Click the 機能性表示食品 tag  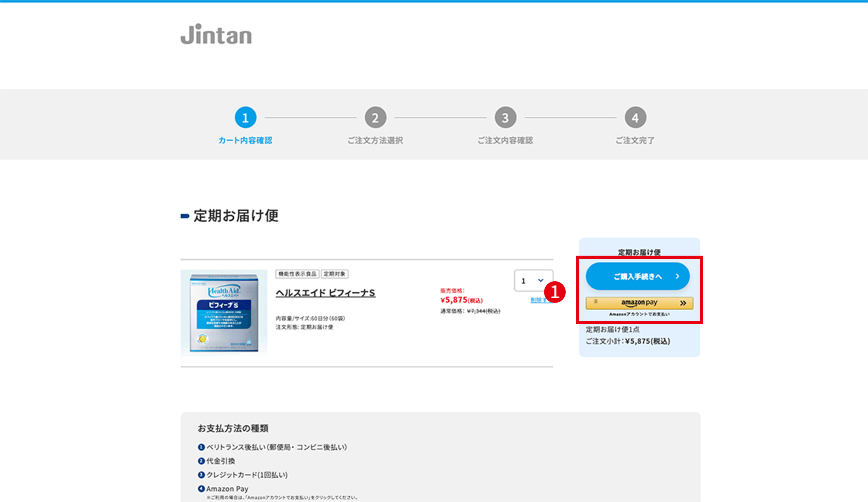[297, 274]
